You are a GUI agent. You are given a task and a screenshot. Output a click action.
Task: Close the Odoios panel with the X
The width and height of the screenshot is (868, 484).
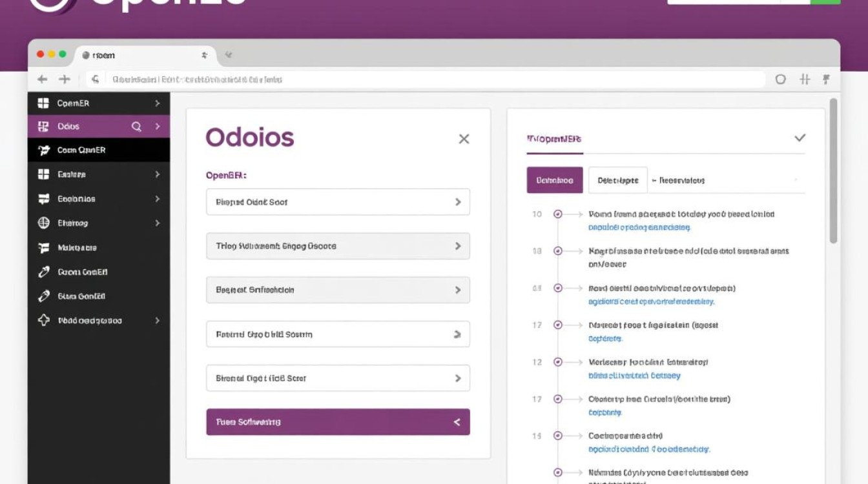[464, 139]
